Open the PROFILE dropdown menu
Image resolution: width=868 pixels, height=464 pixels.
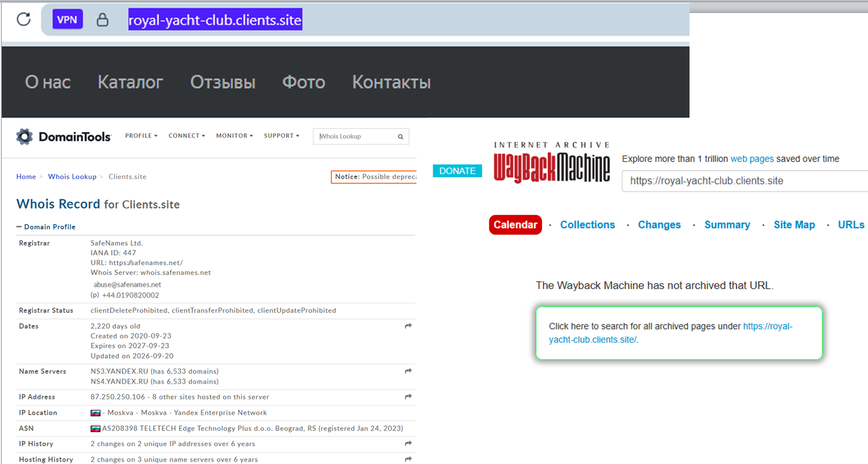coord(141,136)
